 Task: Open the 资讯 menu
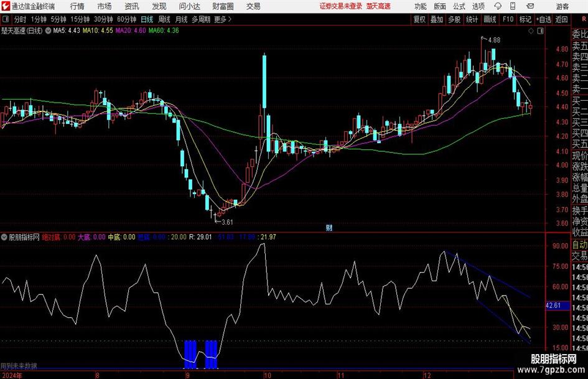tap(132, 6)
